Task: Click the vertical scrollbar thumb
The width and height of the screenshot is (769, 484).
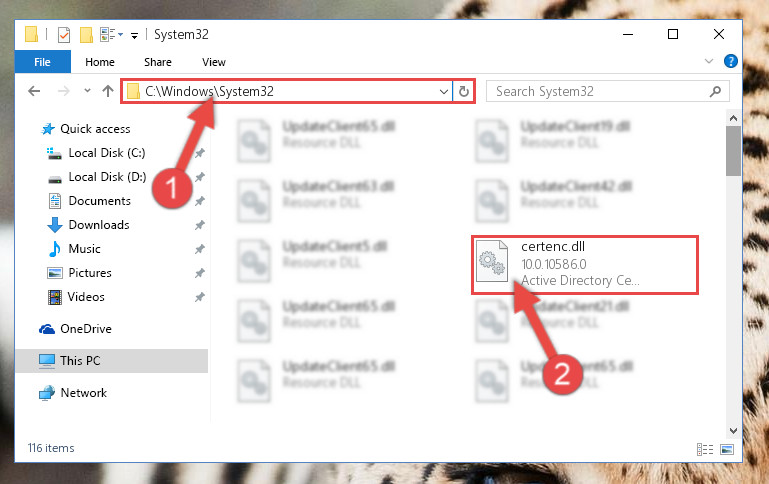Action: [x=733, y=151]
